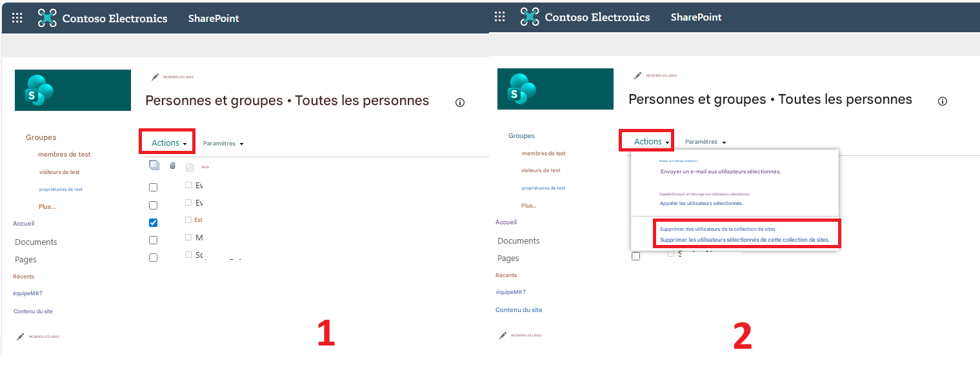The height and width of the screenshot is (390, 980).
Task: Open Pages in screenshot 2 sidebar
Action: pyautogui.click(x=508, y=258)
